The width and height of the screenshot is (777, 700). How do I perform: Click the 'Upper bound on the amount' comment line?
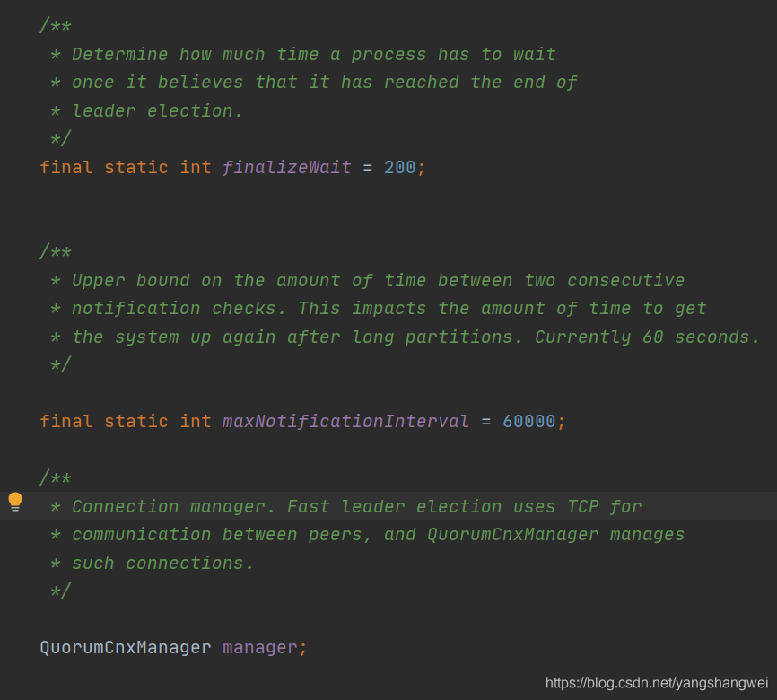click(x=377, y=280)
